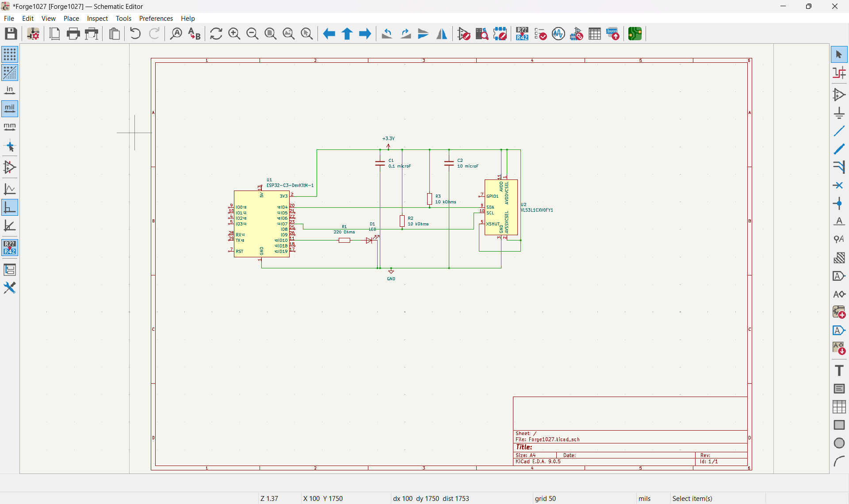This screenshot has height=504, width=849.
Task: Open the Preferences menu
Action: 156,18
